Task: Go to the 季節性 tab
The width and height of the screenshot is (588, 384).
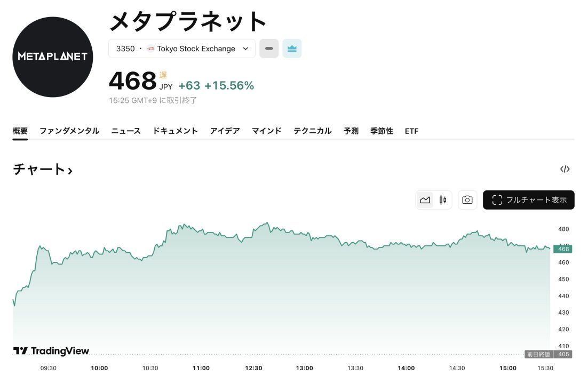Action: (x=382, y=131)
